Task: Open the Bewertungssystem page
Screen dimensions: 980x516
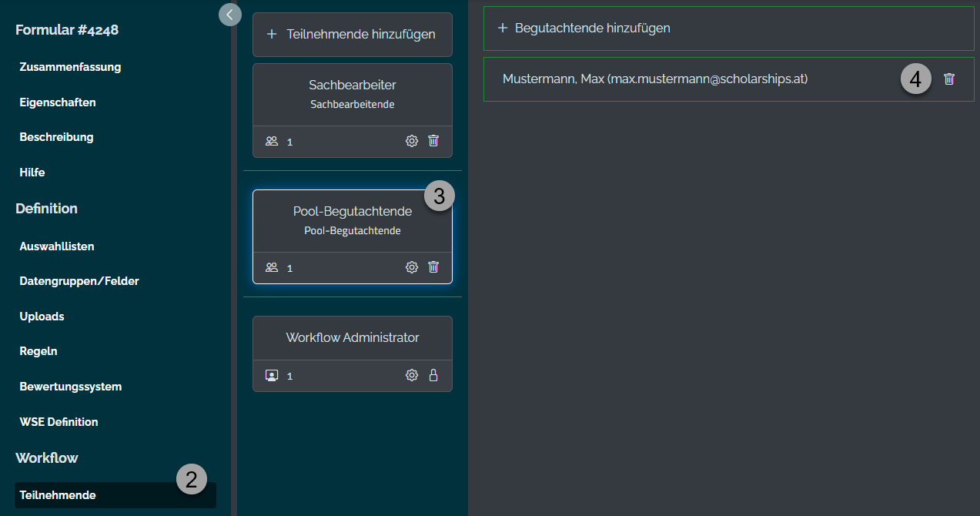Action: (x=71, y=387)
